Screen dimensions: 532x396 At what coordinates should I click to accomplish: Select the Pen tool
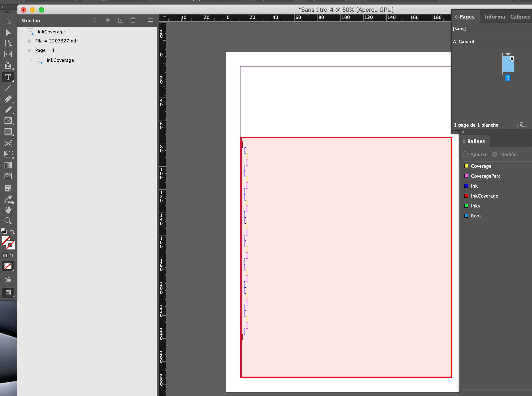(x=8, y=99)
